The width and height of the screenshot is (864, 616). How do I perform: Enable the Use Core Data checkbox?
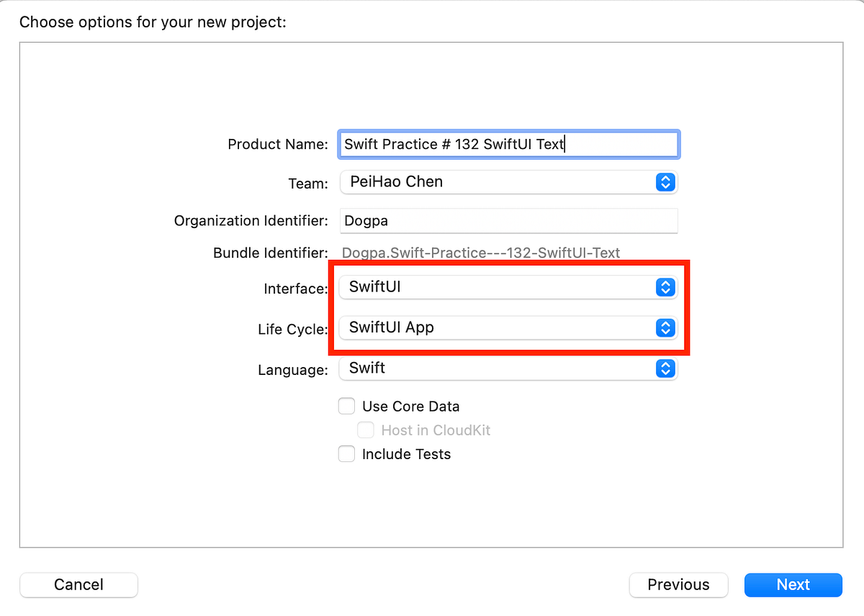(x=347, y=407)
